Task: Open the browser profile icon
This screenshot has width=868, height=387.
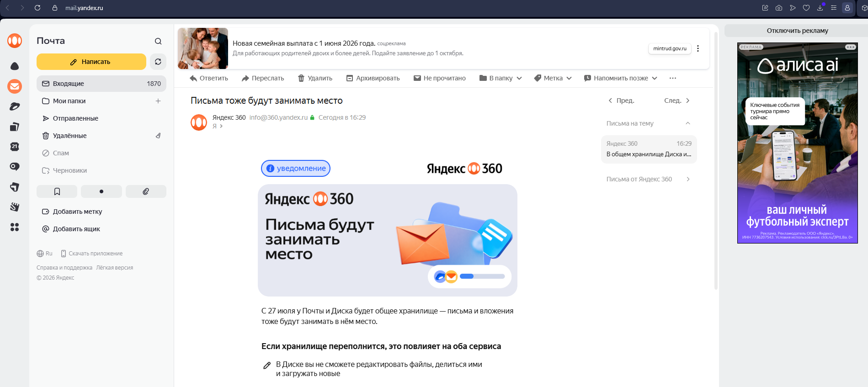Action: point(847,8)
